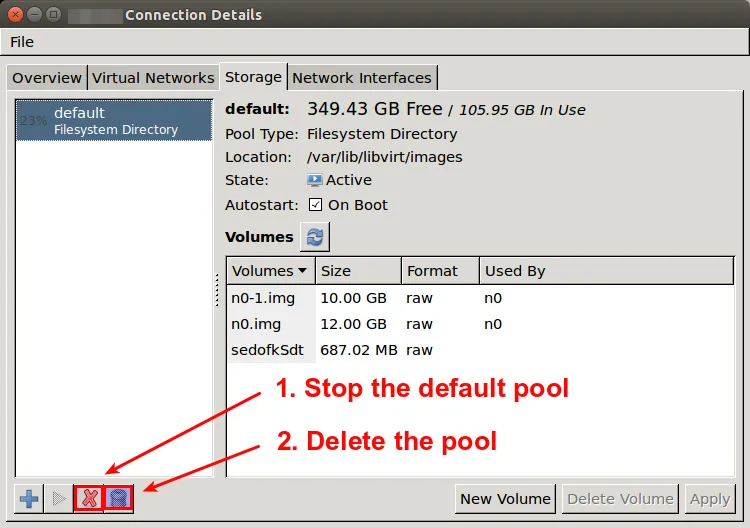750x528 pixels.
Task: Delete the pool using the trash can icon
Action: pos(118,498)
